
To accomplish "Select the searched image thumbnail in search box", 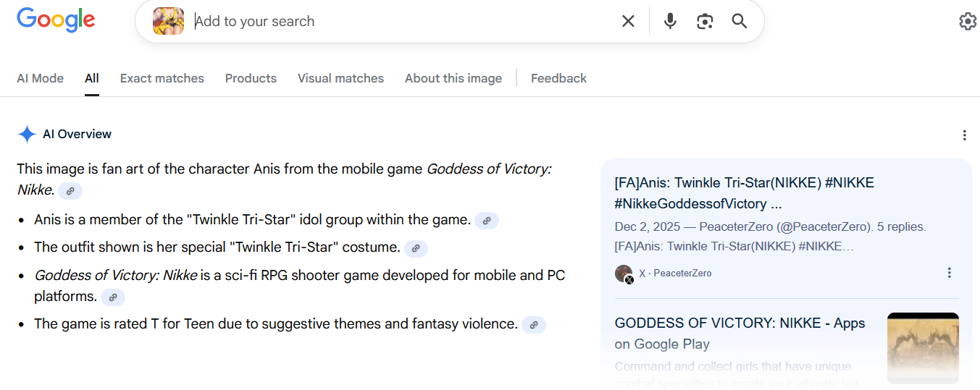I will pyautogui.click(x=168, y=21).
